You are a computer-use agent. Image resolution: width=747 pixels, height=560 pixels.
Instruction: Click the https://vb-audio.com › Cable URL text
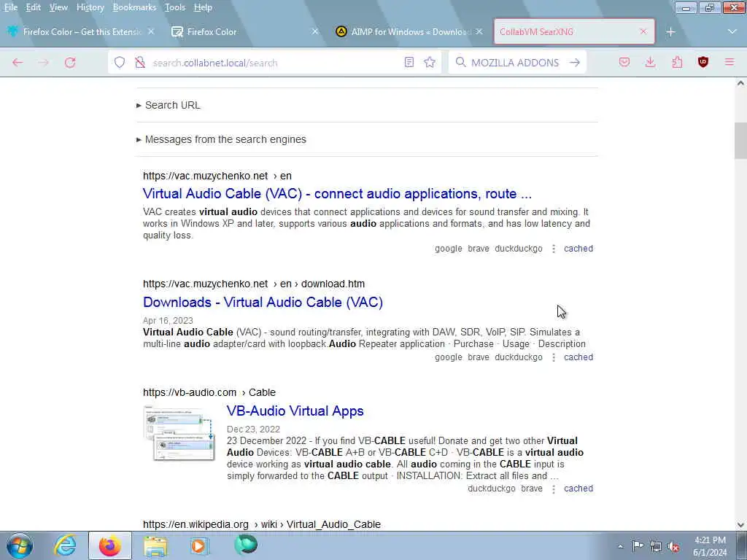[x=209, y=392]
